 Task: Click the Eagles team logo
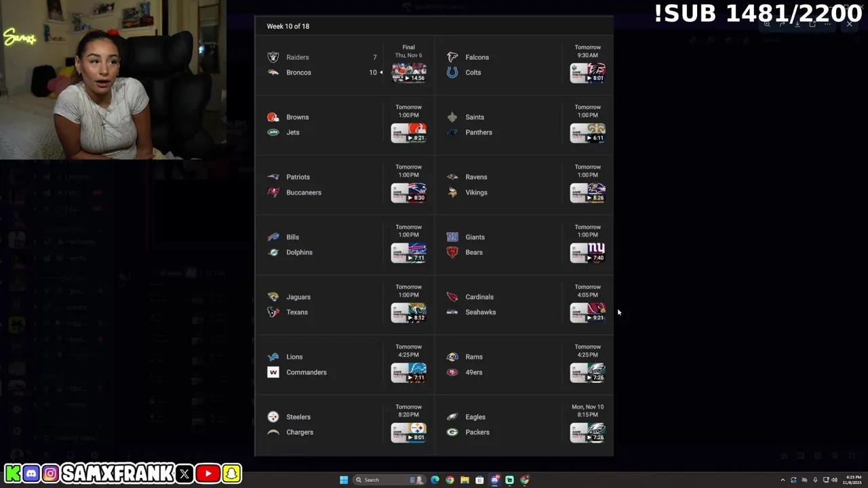(452, 417)
